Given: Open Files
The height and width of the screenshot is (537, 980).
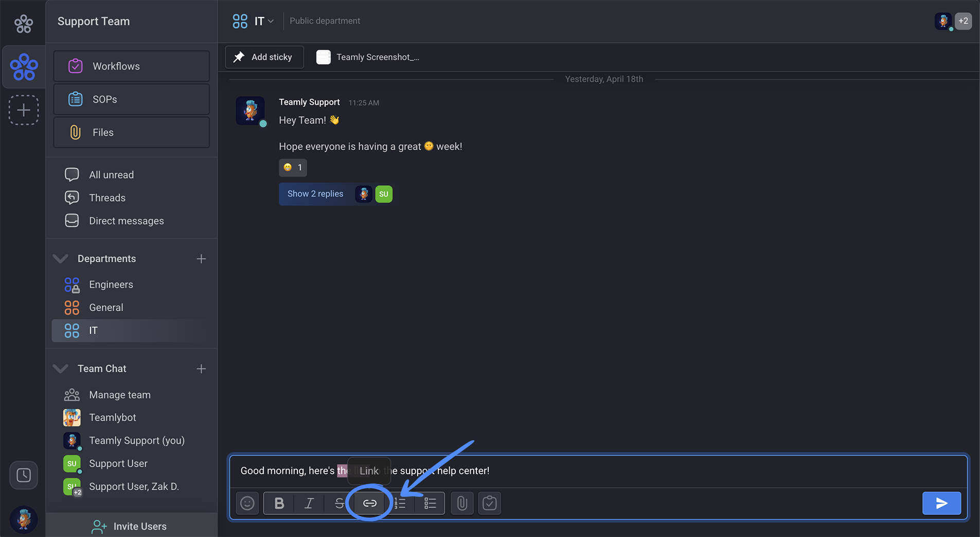Looking at the screenshot, I should pos(132,132).
